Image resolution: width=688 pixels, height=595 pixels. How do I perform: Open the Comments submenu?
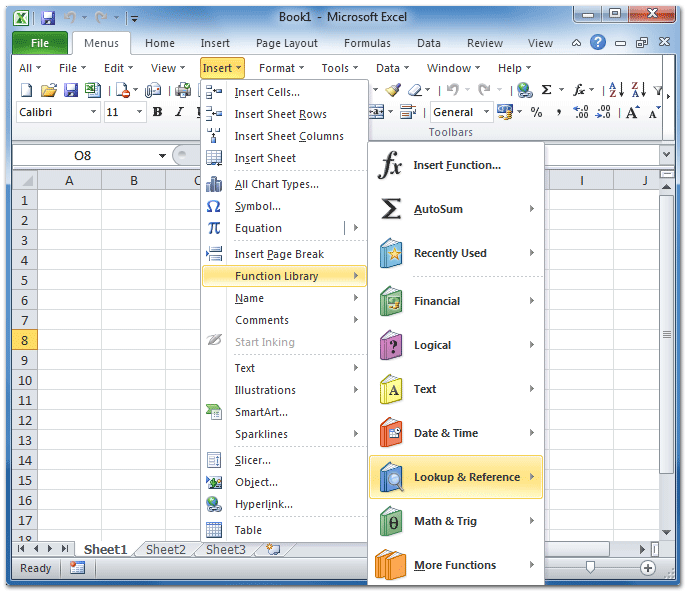[x=284, y=320]
